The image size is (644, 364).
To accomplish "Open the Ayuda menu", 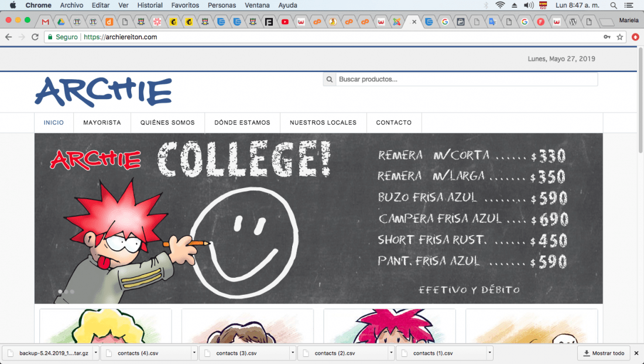I will (x=287, y=5).
